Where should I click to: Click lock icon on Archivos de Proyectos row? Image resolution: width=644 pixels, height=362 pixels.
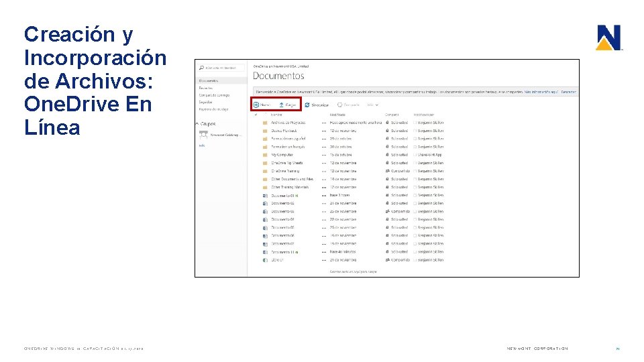tap(387, 122)
